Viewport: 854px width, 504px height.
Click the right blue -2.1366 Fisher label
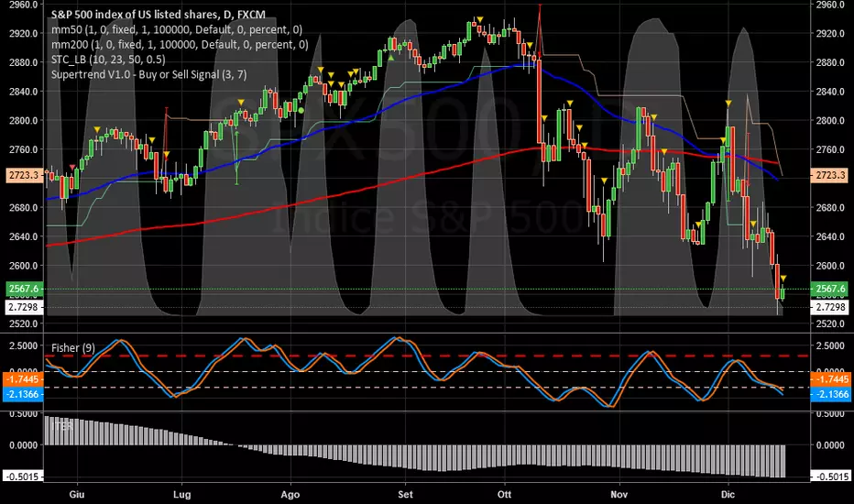830,394
